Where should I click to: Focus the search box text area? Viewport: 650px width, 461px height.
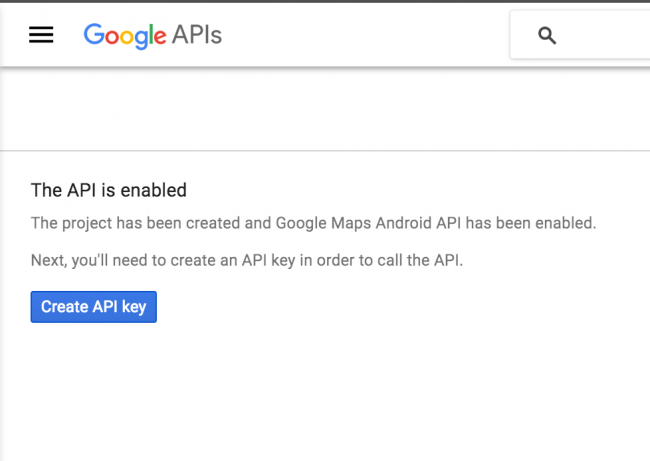pyautogui.click(x=605, y=35)
